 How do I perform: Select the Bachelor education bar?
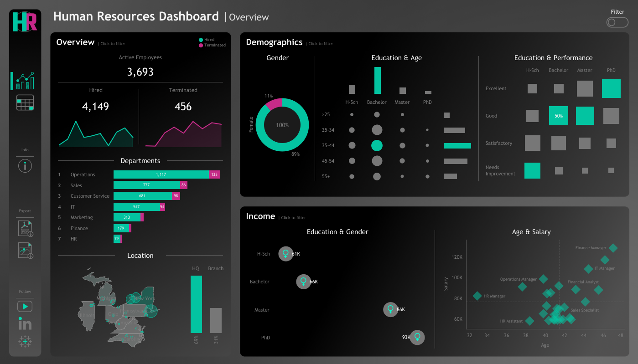(377, 81)
